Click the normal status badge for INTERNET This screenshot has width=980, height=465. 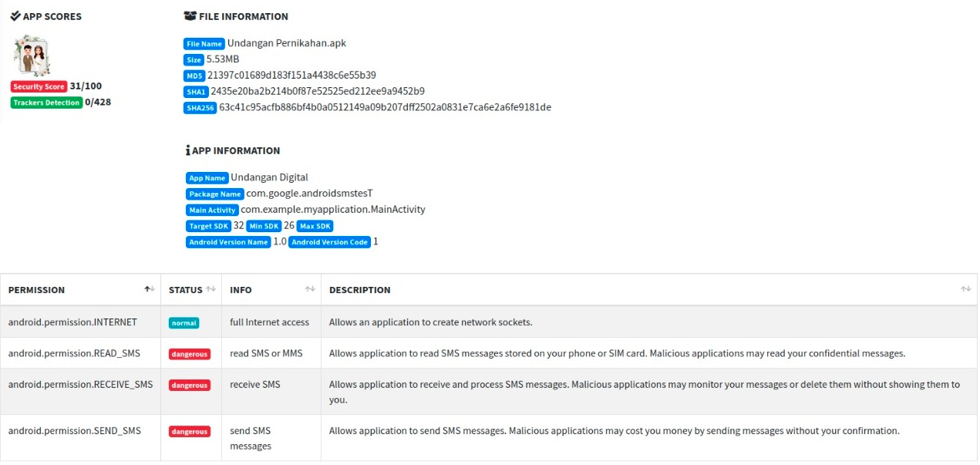coord(184,323)
